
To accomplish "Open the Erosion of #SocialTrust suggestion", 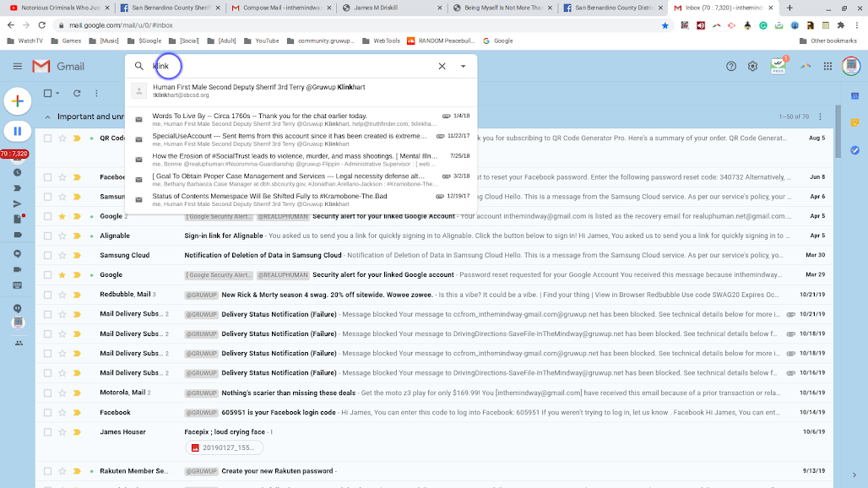I will tap(301, 160).
